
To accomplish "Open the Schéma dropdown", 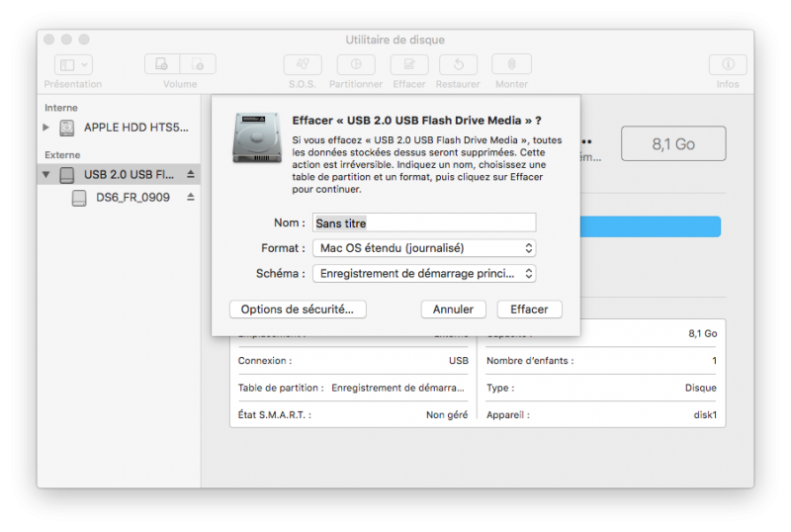I will pos(424,273).
